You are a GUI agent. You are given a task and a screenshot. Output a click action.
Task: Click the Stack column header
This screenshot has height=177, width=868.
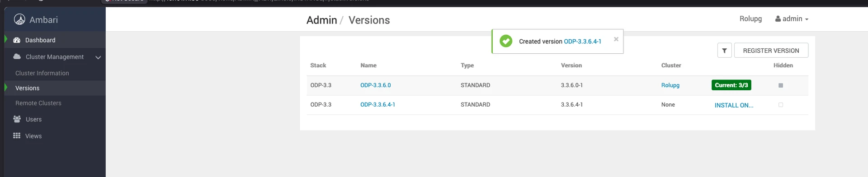(x=318, y=65)
